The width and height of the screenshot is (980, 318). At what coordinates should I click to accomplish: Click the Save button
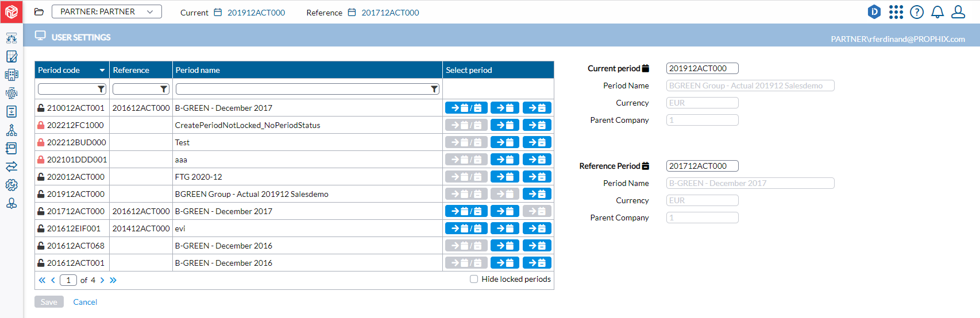(x=49, y=302)
